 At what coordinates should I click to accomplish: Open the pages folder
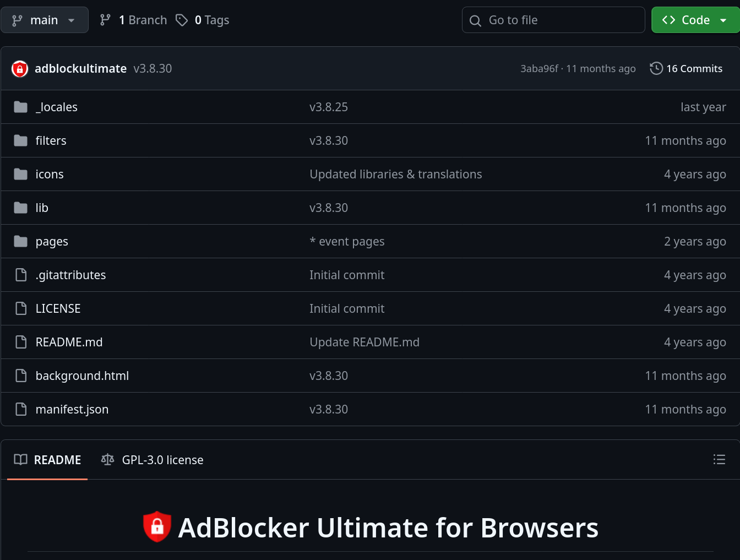click(x=52, y=242)
